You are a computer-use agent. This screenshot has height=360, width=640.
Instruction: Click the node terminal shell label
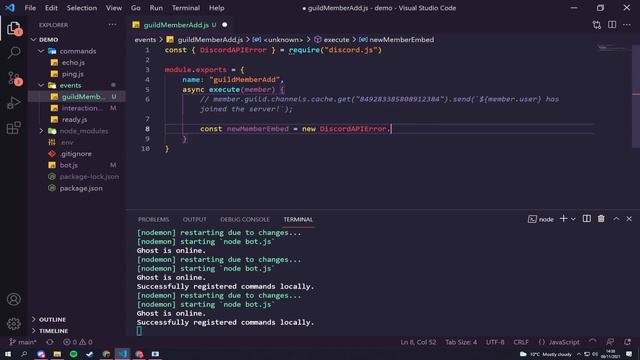(x=541, y=220)
